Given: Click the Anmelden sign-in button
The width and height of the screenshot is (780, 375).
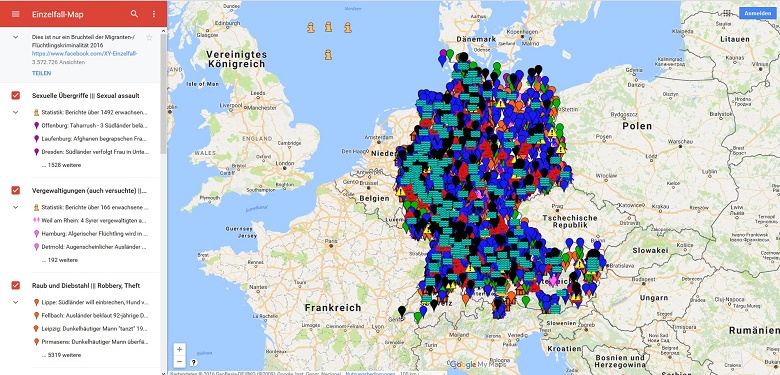Looking at the screenshot, I should point(757,13).
